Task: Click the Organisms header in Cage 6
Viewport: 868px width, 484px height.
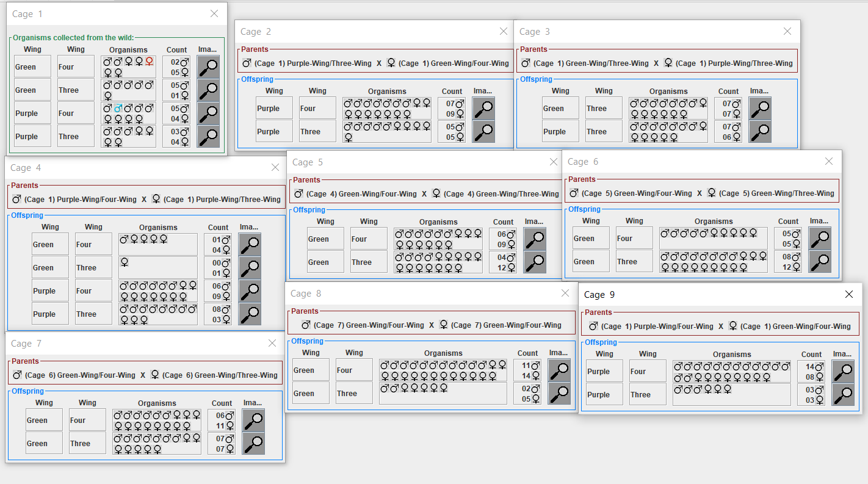Action: pyautogui.click(x=714, y=222)
